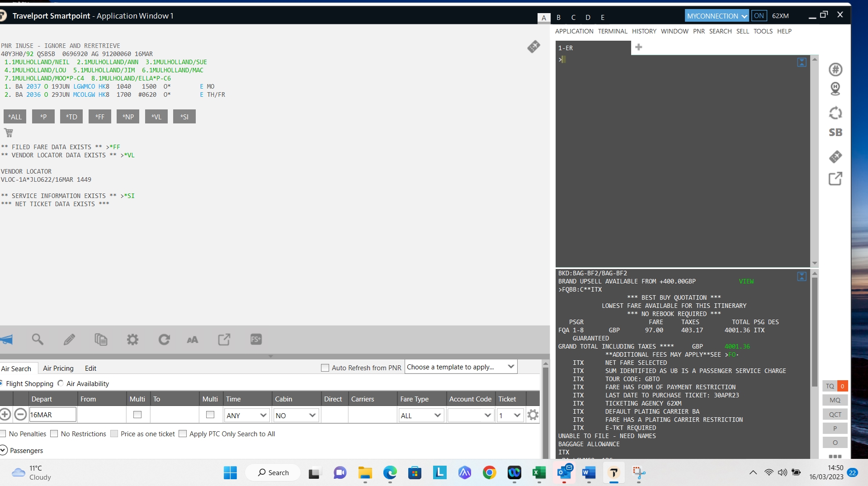Open the Cabin dropdown showing NO
The image size is (868, 486).
[x=296, y=415]
